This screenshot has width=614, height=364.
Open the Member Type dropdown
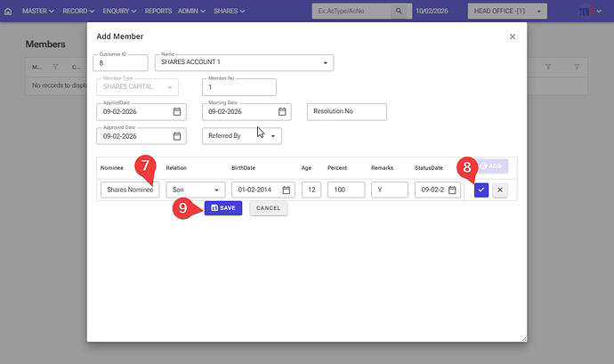tap(137, 87)
